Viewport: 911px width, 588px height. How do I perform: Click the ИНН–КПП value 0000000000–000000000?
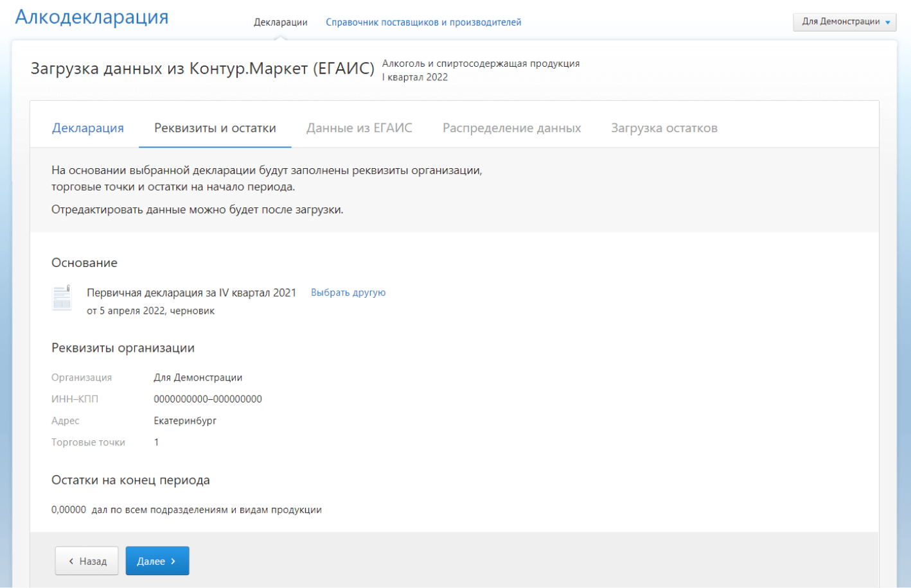coord(208,399)
